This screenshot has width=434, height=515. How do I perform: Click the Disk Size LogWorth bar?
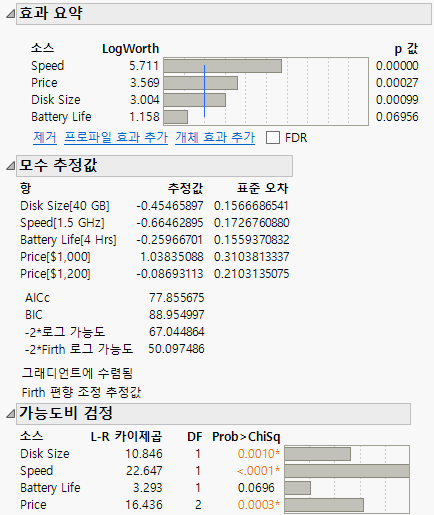tap(195, 100)
